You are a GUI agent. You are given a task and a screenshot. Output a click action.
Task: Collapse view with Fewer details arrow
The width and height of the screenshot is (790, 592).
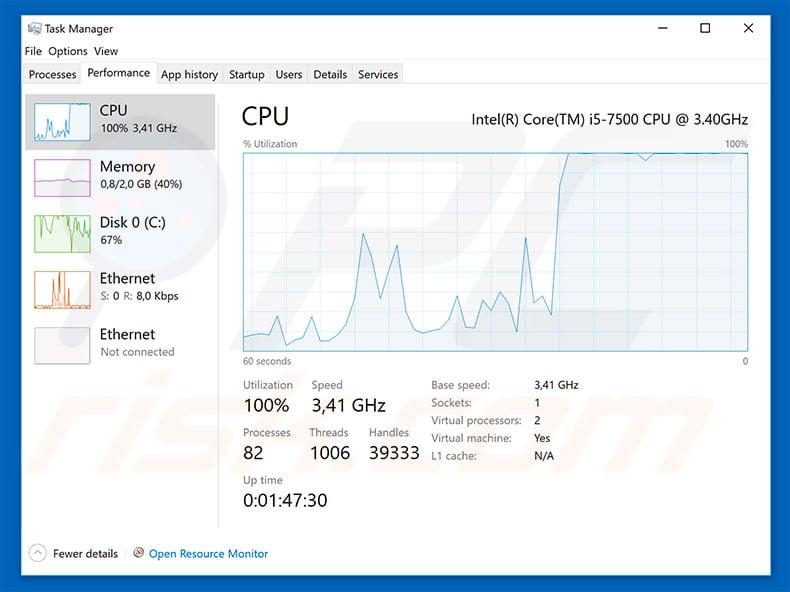[x=37, y=553]
